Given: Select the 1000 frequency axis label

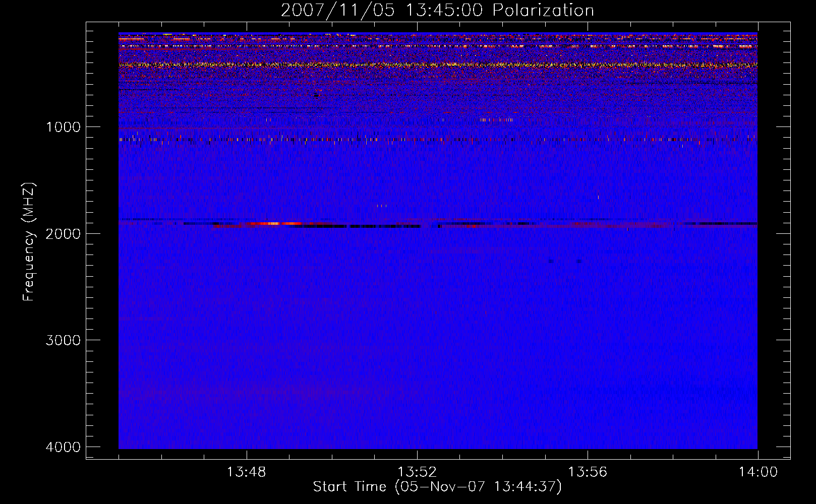Looking at the screenshot, I should coord(63,127).
